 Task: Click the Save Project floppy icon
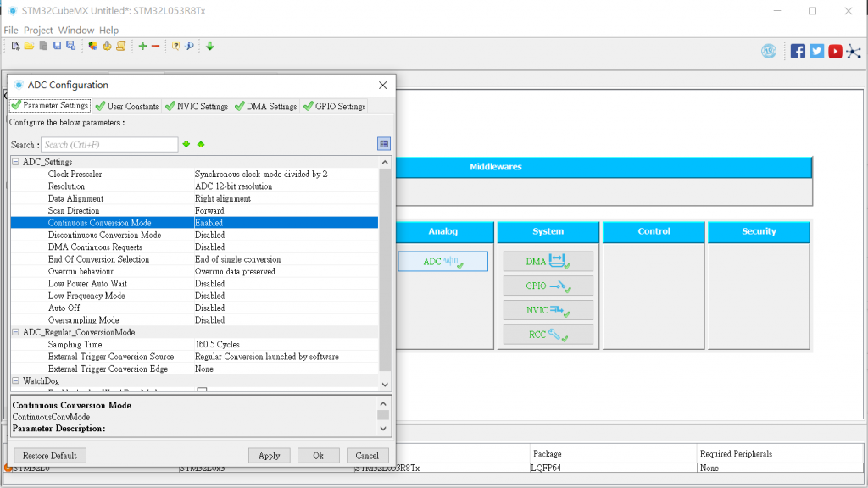pyautogui.click(x=57, y=47)
